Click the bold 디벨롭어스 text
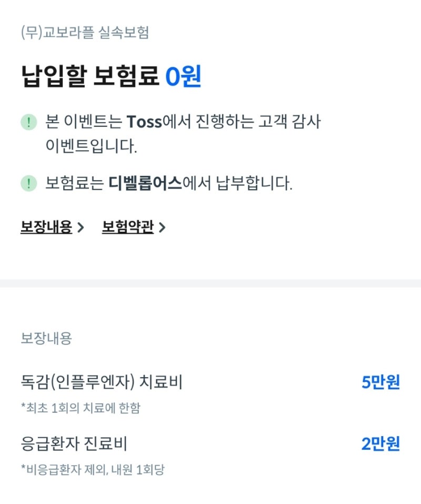This screenshot has width=421, height=504. pos(145,183)
